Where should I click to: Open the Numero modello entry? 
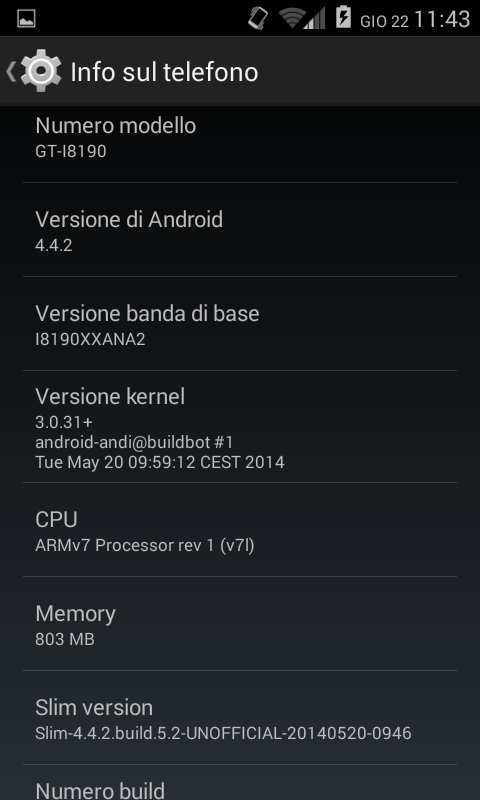click(240, 138)
